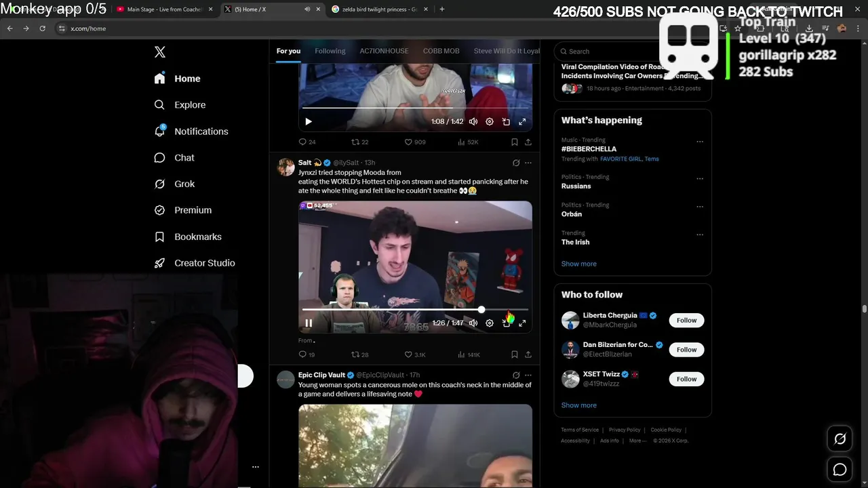Expand top video to fullscreen
Viewport: 868px width, 488px height.
click(x=522, y=122)
